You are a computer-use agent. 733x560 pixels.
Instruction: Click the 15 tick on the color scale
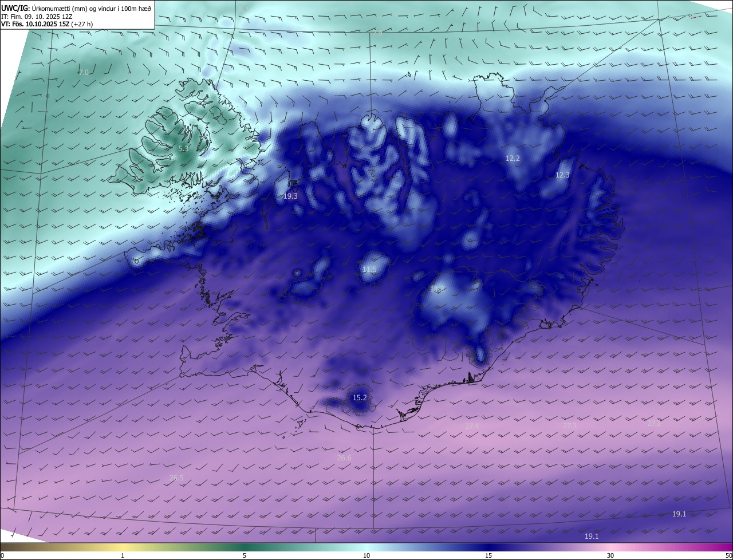click(488, 555)
